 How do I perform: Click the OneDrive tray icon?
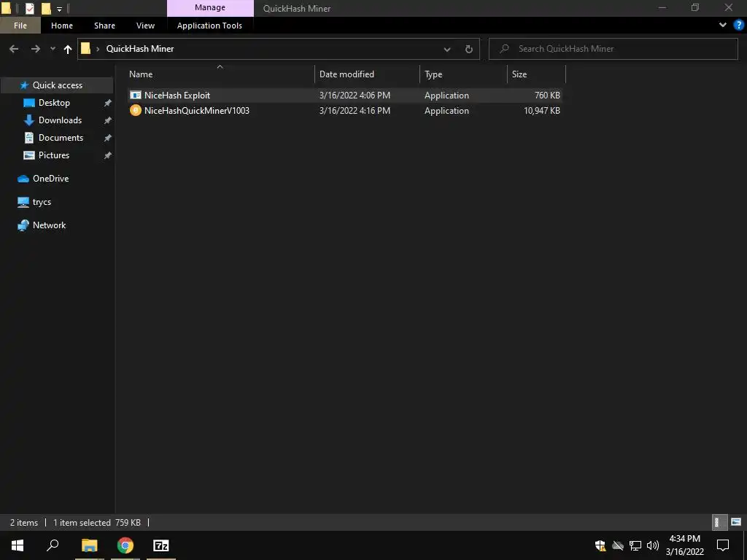point(617,545)
